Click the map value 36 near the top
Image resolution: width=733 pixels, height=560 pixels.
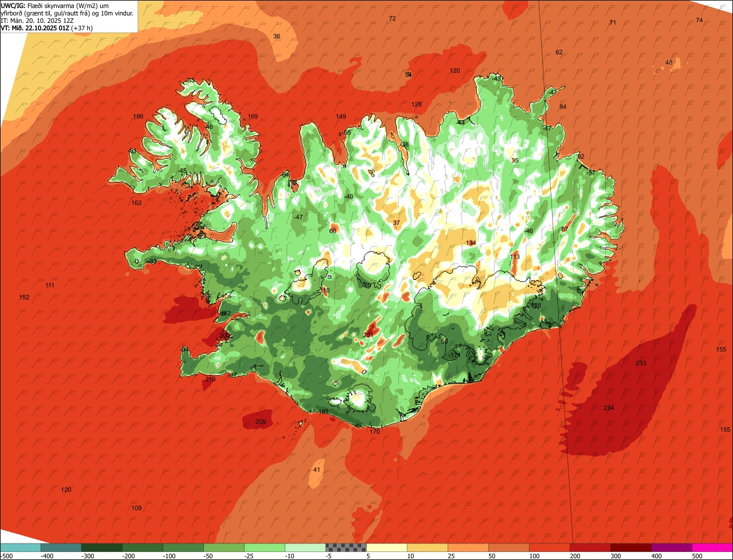[x=277, y=37]
